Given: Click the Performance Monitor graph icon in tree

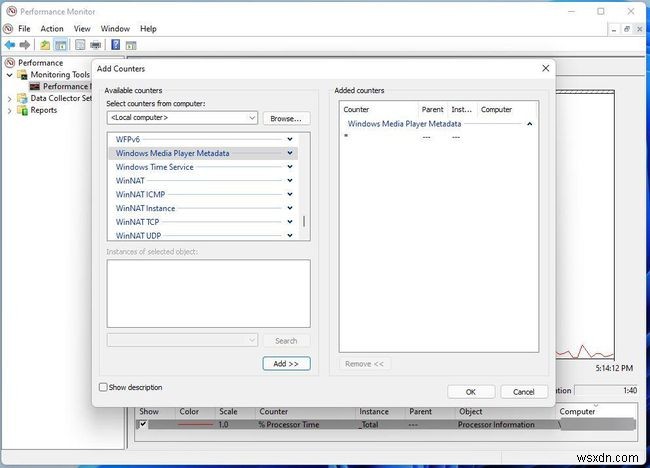Looking at the screenshot, I should click(35, 86).
